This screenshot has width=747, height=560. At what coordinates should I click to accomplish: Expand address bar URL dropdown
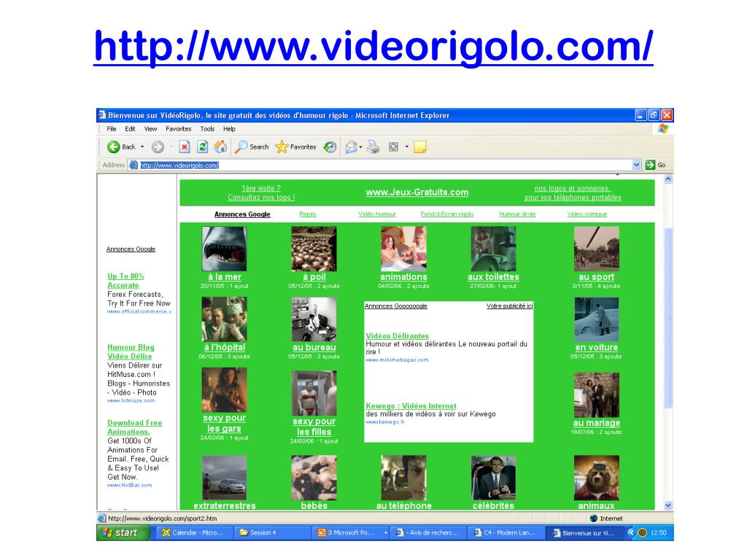click(636, 165)
